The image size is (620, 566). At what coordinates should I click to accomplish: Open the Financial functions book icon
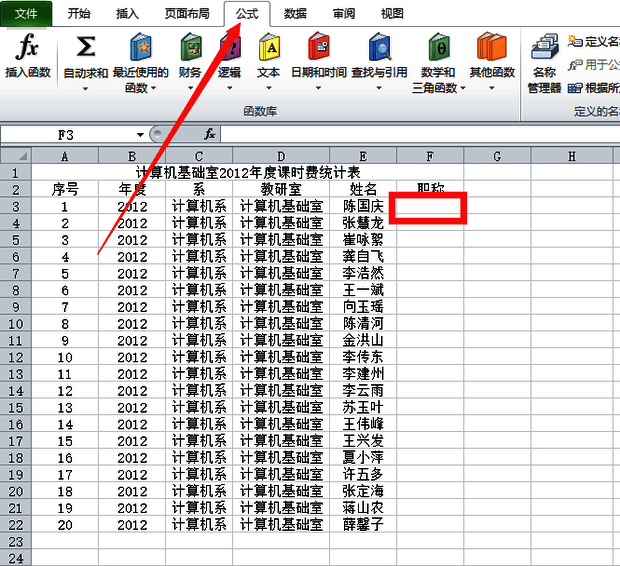(191, 47)
